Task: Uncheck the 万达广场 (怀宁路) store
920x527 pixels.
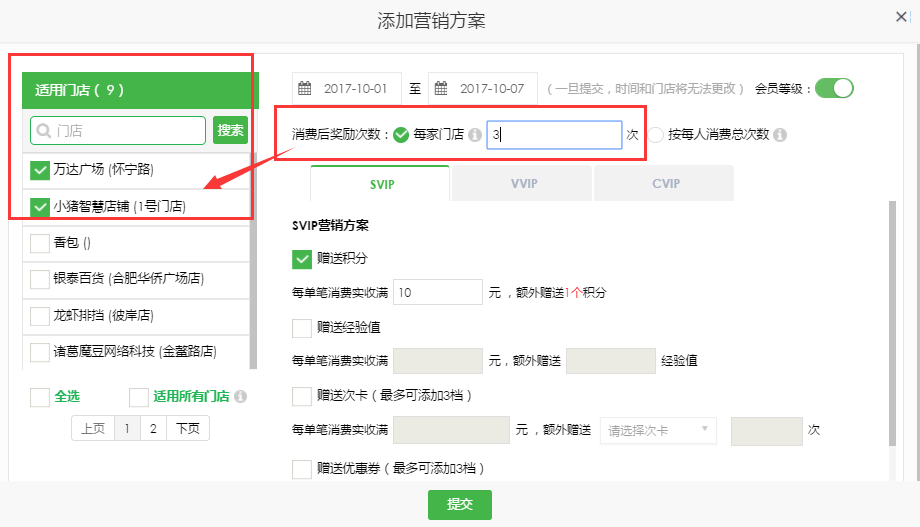Action: click(40, 169)
